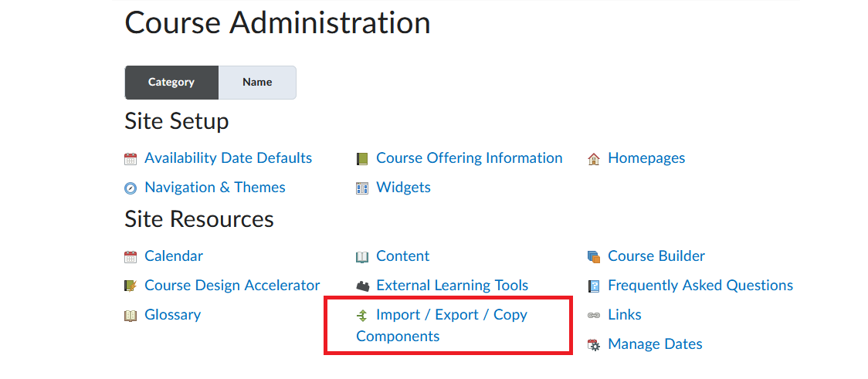Open the Content link

tap(402, 256)
